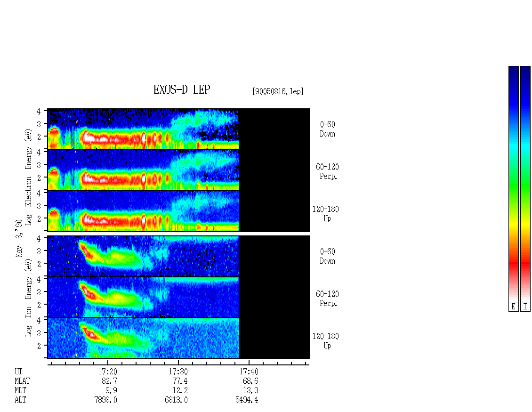Image resolution: width=532 pixels, height=412 pixels.
Task: Click the May 8, '90 date label
Action: click(x=19, y=238)
